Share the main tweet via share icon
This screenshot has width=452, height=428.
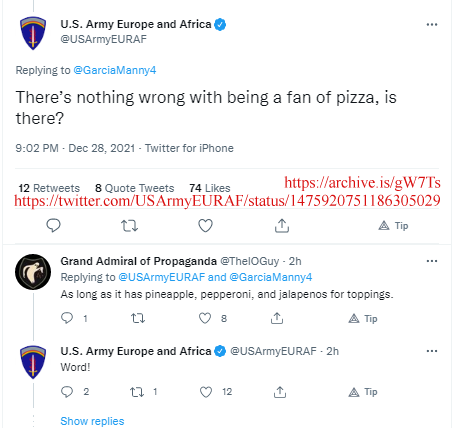pos(282,226)
